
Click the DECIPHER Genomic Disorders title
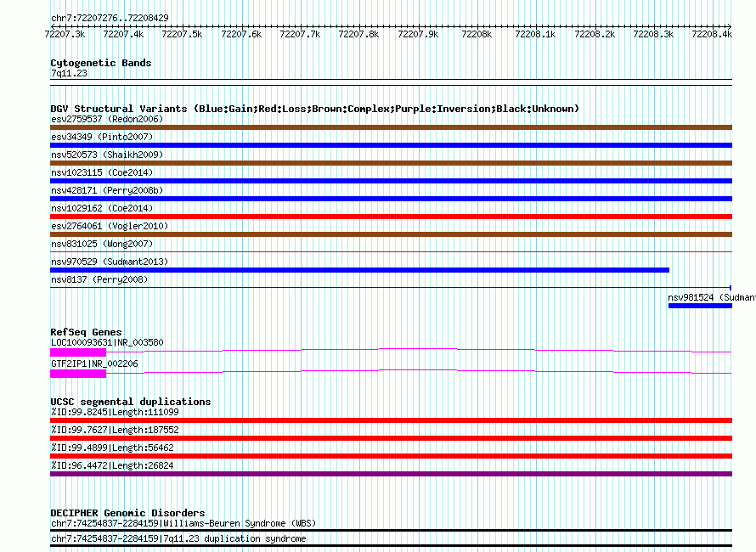[127, 513]
